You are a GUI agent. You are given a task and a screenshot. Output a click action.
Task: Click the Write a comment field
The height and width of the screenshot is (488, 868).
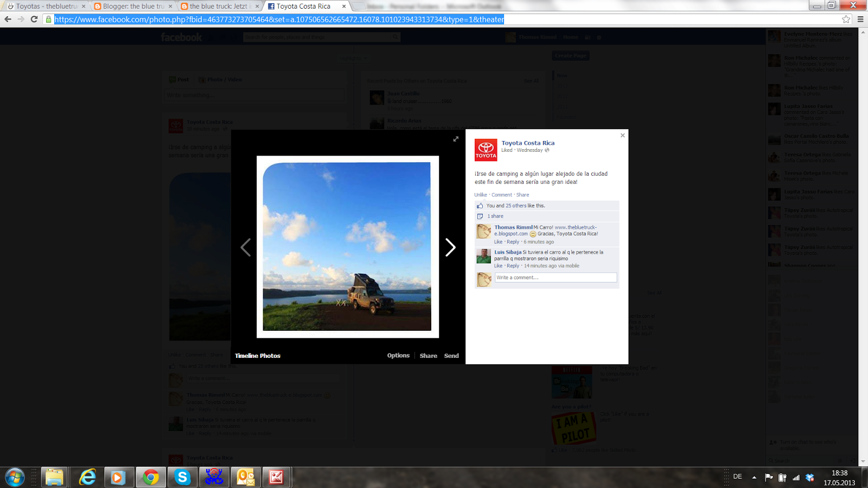coord(556,278)
